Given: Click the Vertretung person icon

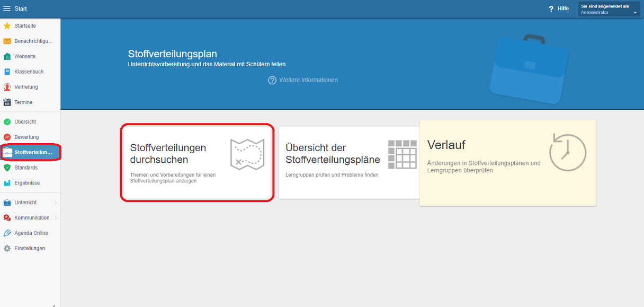Looking at the screenshot, I should (x=7, y=87).
